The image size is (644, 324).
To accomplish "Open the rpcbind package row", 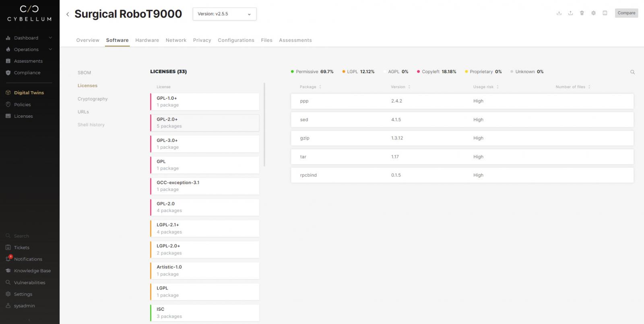I will tap(462, 175).
